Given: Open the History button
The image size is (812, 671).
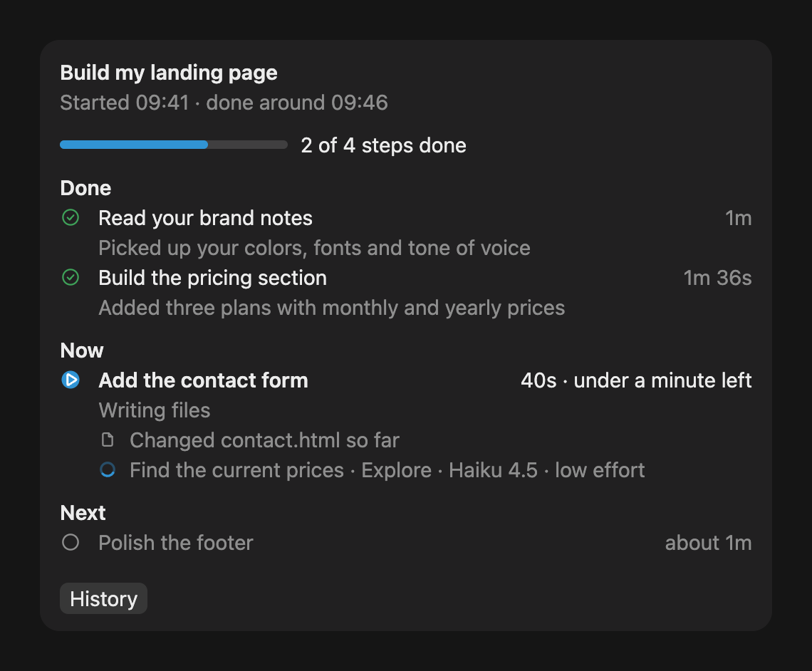Looking at the screenshot, I should [103, 598].
